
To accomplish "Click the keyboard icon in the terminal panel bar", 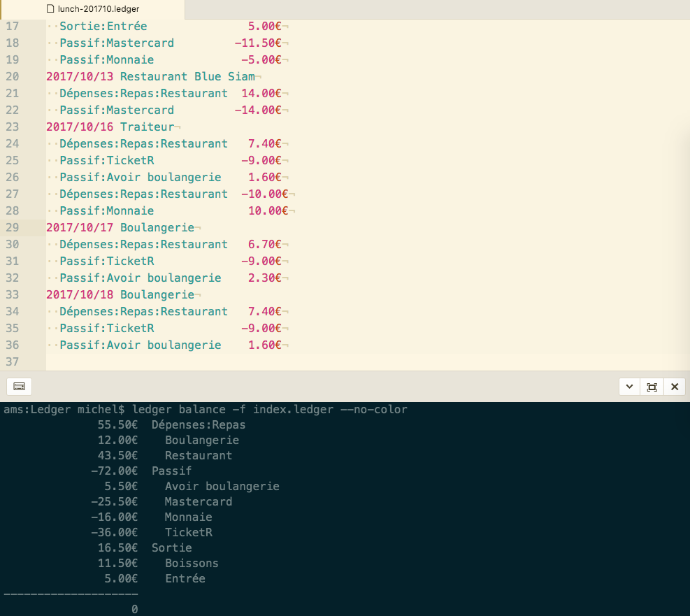I will point(19,387).
